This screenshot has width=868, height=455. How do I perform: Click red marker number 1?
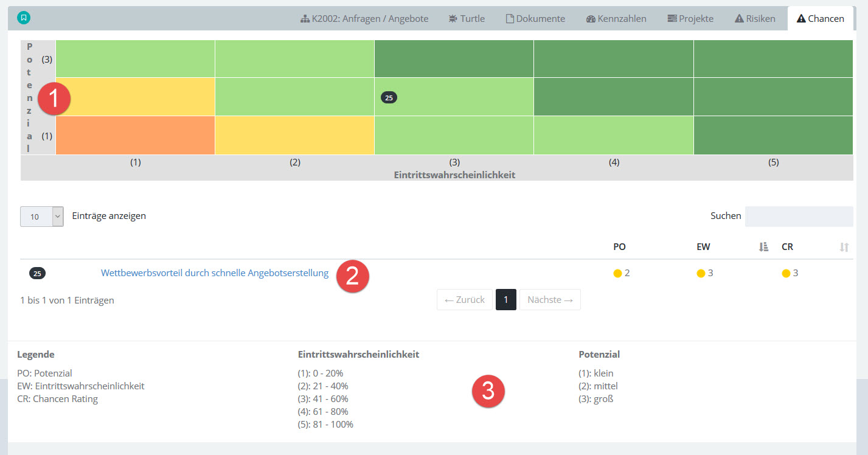tap(55, 99)
